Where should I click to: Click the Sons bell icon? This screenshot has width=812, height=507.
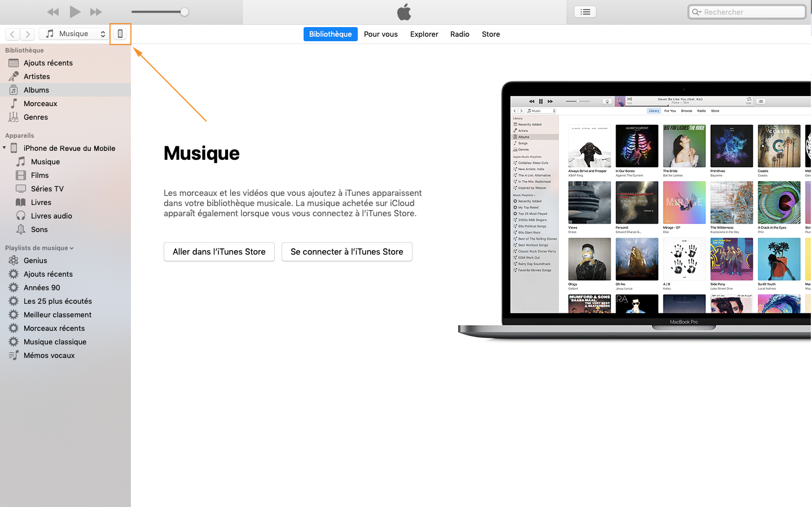[x=21, y=229]
